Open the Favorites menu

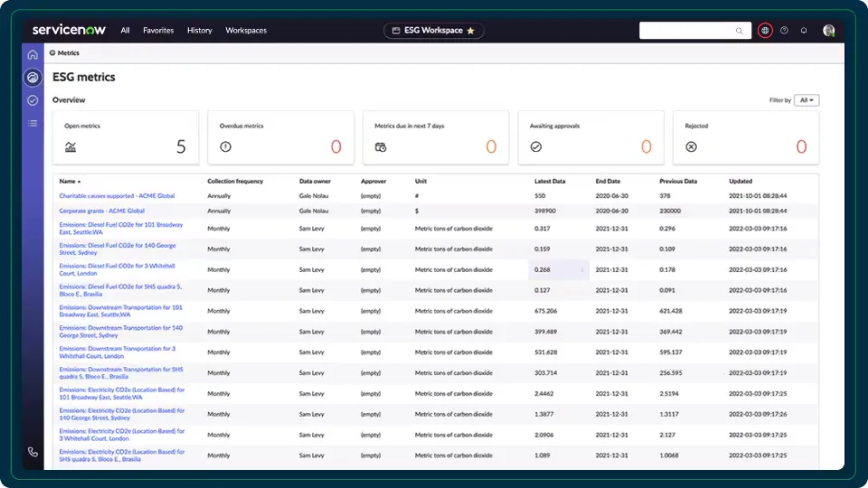[x=158, y=31]
